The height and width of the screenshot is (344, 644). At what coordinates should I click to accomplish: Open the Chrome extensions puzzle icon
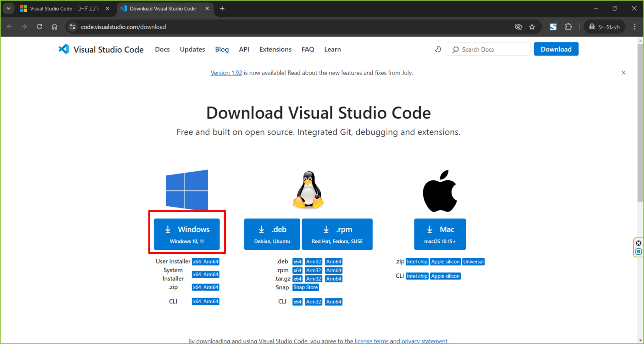pos(569,27)
